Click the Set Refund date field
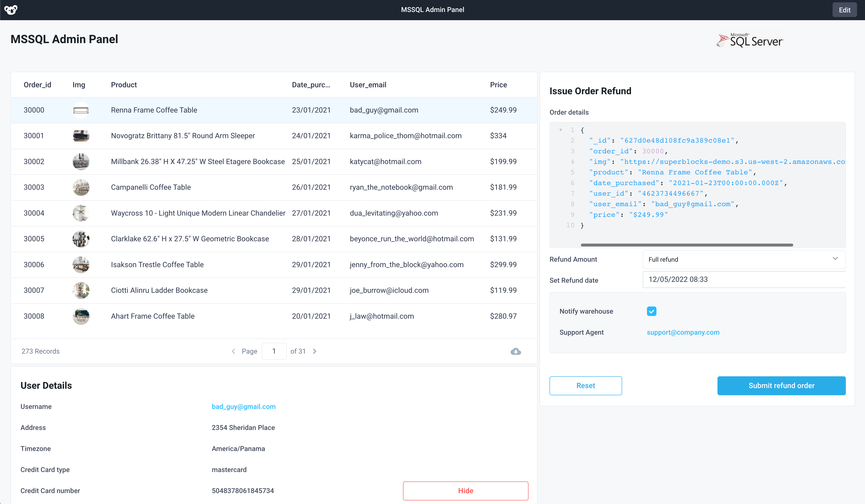 (x=744, y=279)
